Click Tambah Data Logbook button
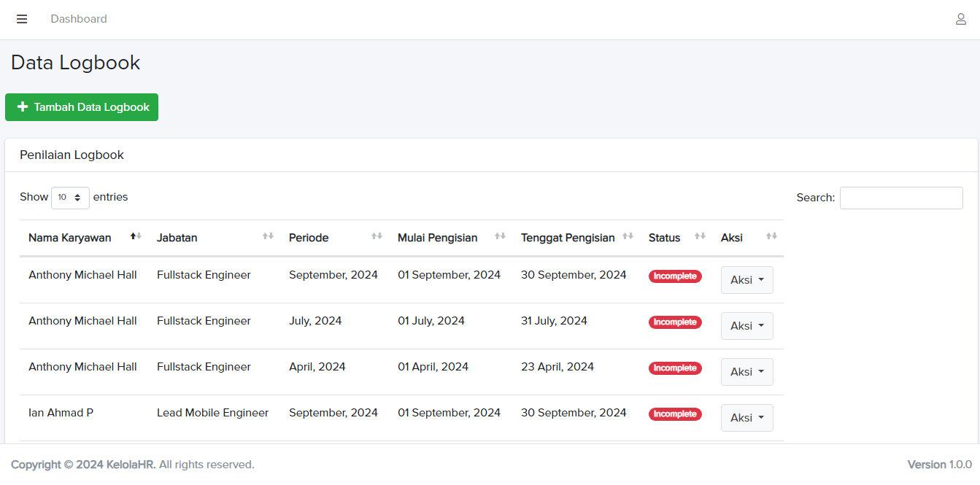The width and height of the screenshot is (980, 485). click(x=82, y=107)
